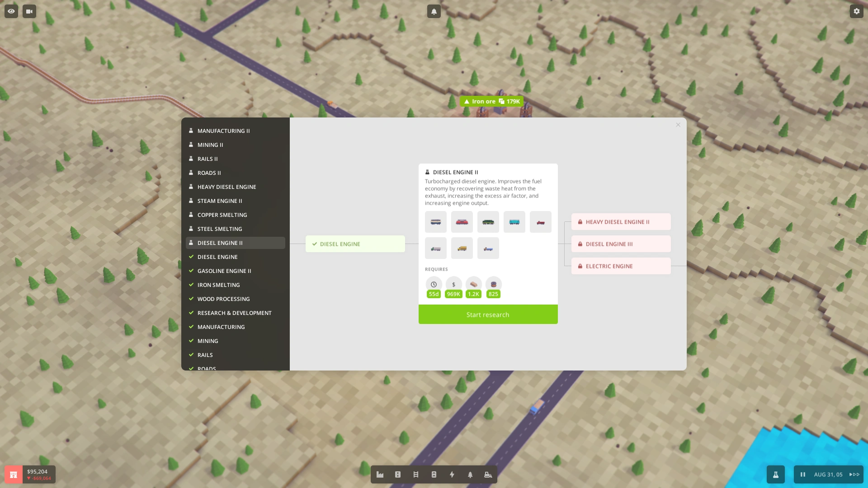Click Start research button
The width and height of the screenshot is (868, 488).
(x=488, y=314)
